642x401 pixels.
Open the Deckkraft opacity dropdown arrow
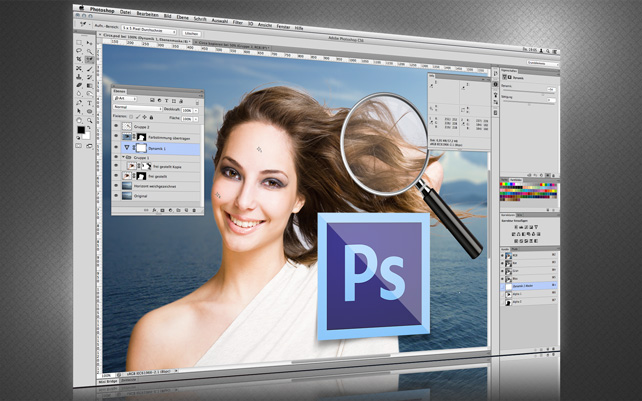196,111
